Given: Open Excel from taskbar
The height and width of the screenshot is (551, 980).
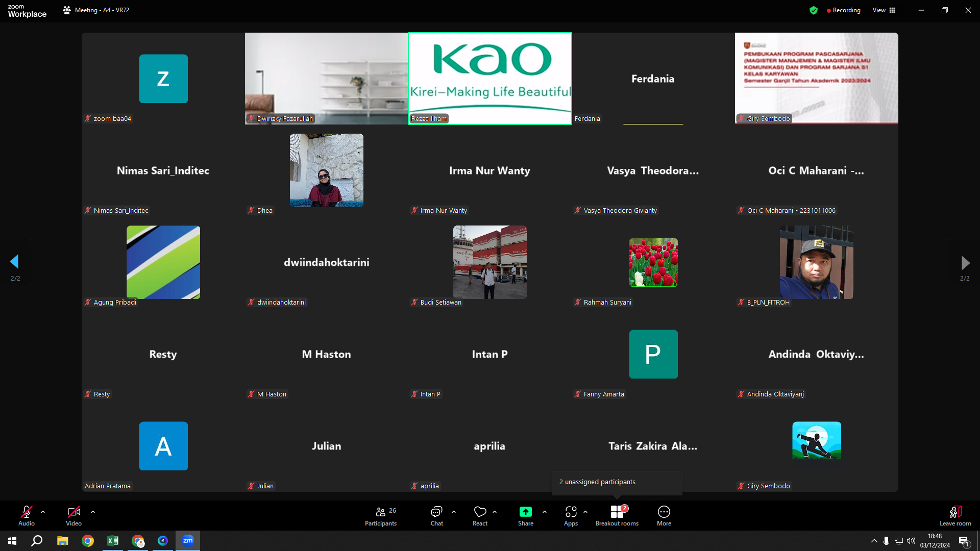Looking at the screenshot, I should (113, 541).
